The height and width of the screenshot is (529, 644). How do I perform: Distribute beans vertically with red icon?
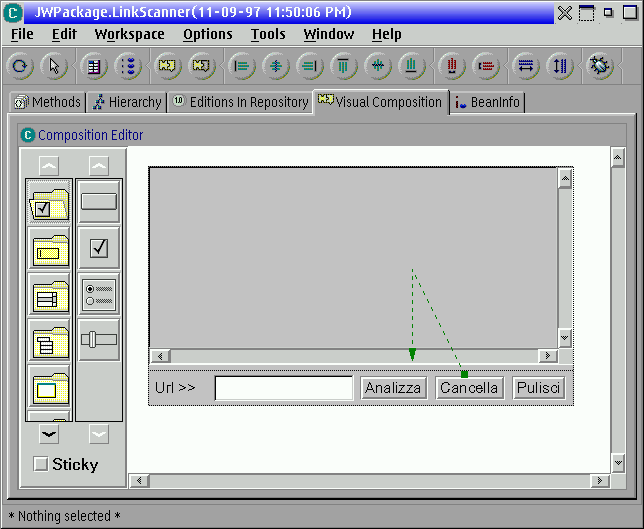coord(452,66)
